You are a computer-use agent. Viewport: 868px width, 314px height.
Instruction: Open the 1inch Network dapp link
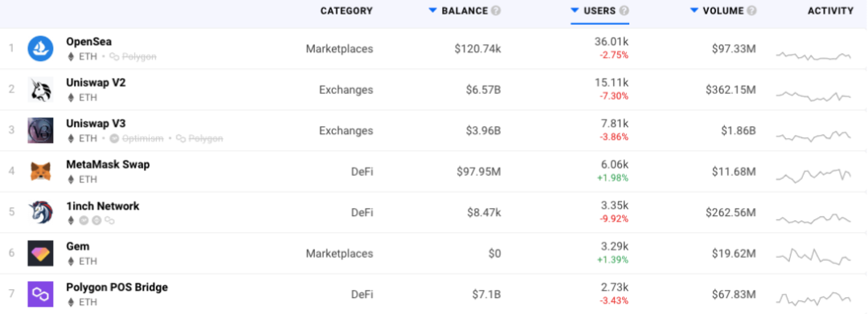pos(103,206)
